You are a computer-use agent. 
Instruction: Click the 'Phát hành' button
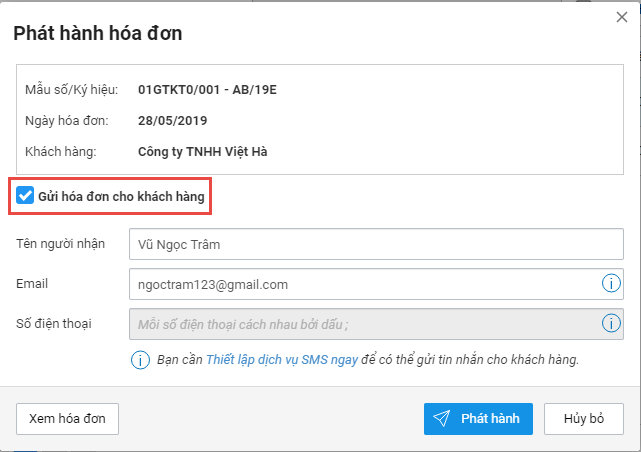coord(478,419)
